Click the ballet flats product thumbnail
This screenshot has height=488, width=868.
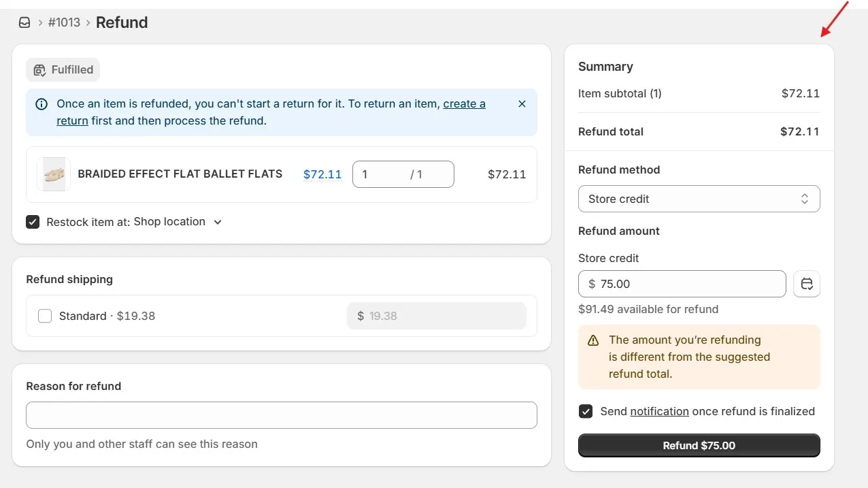click(x=54, y=174)
